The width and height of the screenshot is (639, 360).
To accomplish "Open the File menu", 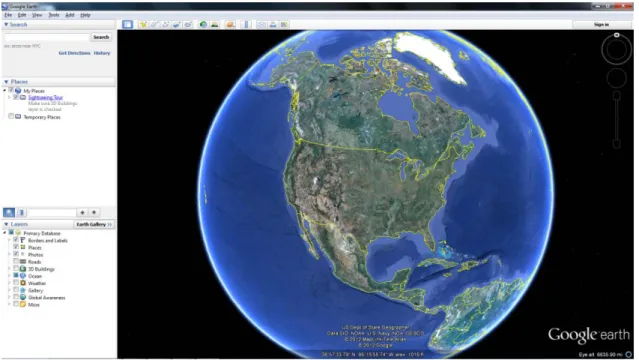I will coord(8,15).
